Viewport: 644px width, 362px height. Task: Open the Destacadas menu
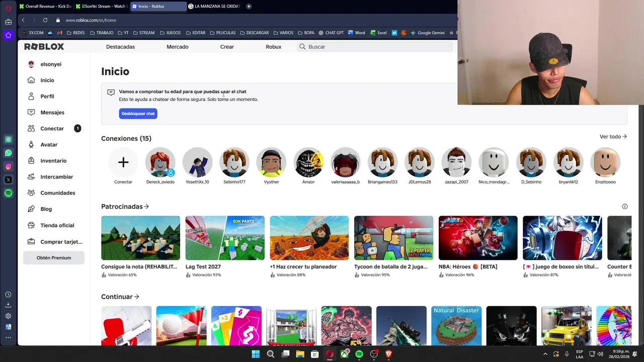(120, 47)
